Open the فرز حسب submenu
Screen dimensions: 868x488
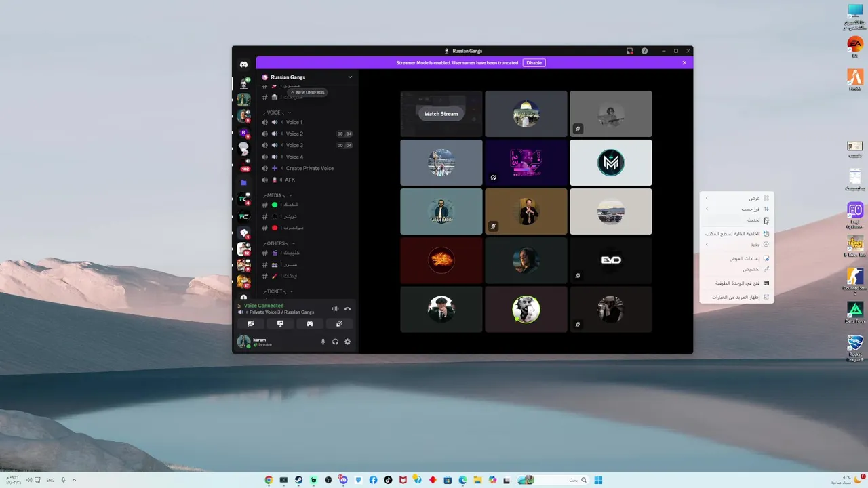(736, 209)
